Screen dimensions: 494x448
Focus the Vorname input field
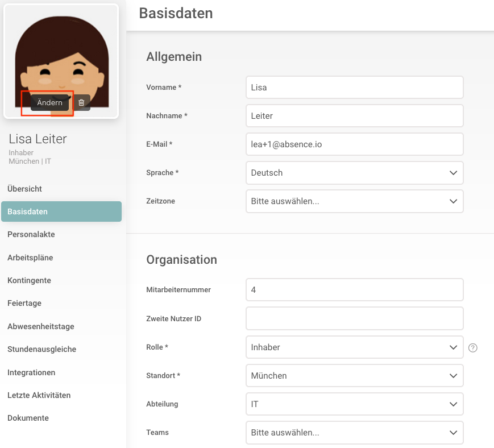click(354, 87)
